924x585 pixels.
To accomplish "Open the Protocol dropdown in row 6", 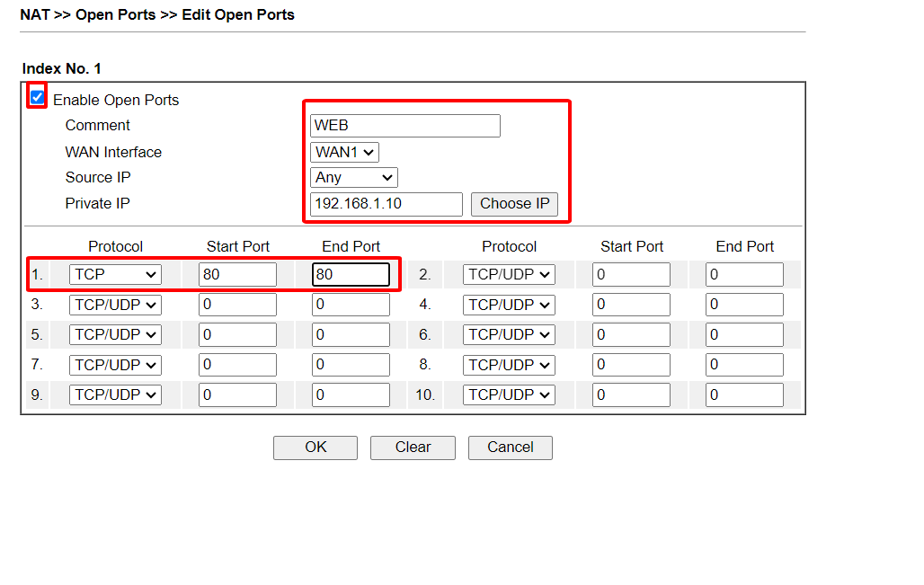I will (x=509, y=334).
